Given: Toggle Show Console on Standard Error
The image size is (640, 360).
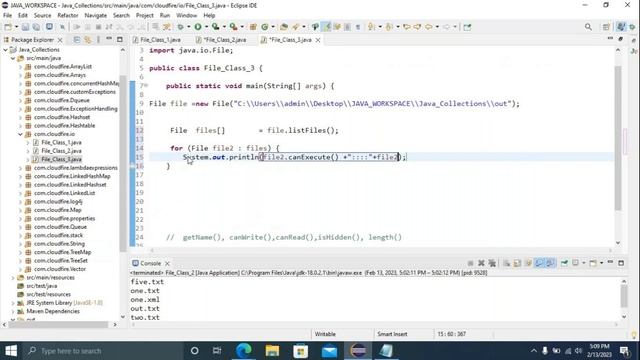Looking at the screenshot, I should click(x=550, y=263).
